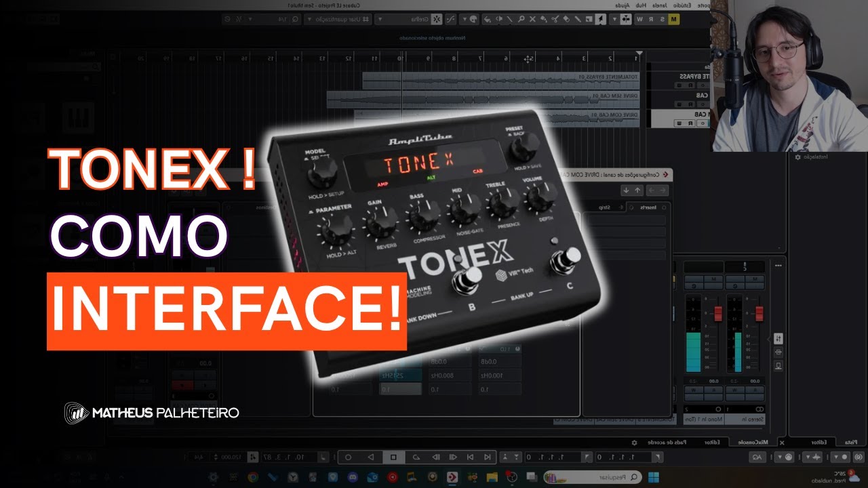Click the AQ button in transport bar
Screen dimensions: 868x488
click(x=757, y=457)
